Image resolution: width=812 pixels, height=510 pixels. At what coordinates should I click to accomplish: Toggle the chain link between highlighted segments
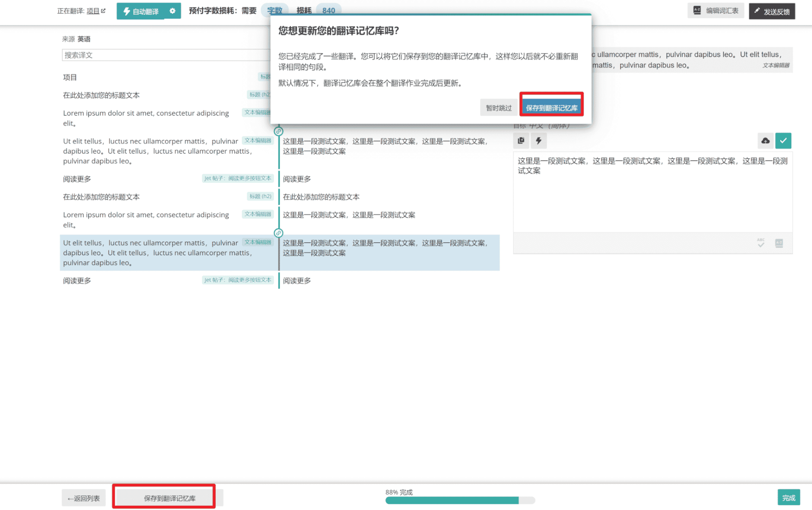point(278,233)
